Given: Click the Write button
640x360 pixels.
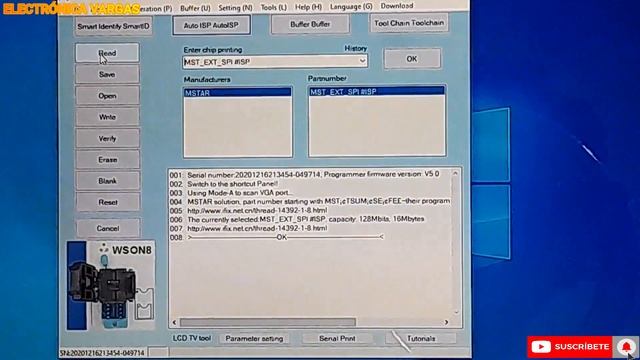Looking at the screenshot, I should 107,117.
